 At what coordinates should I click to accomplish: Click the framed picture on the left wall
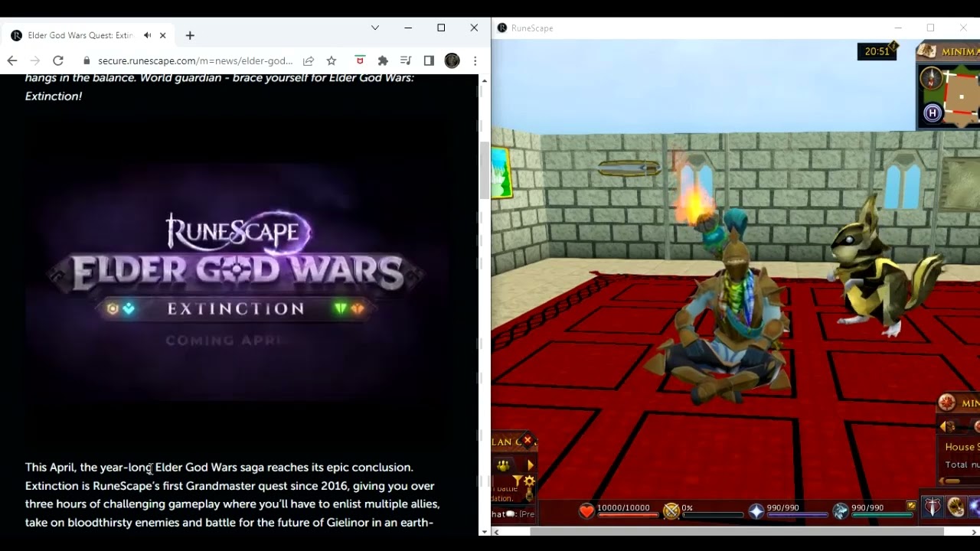tap(501, 172)
